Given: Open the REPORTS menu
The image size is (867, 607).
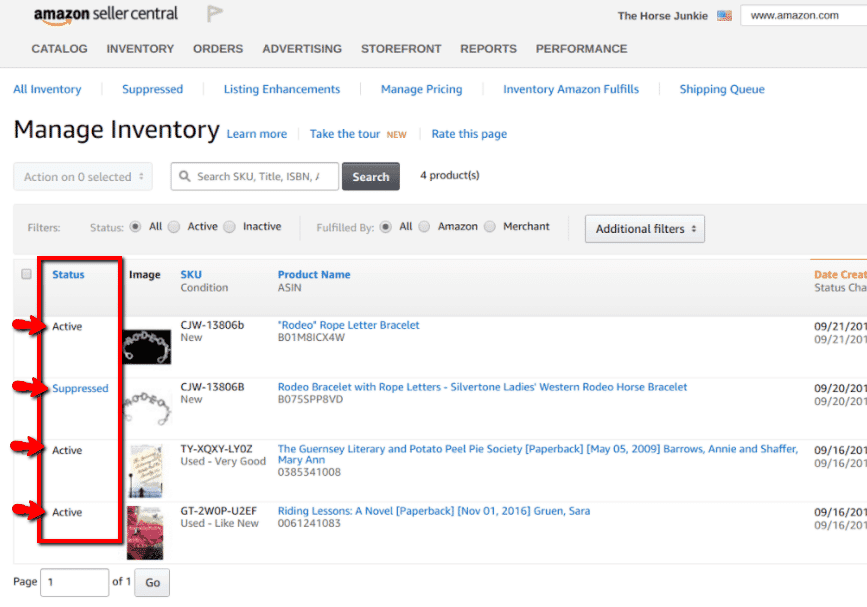Looking at the screenshot, I should (x=488, y=48).
